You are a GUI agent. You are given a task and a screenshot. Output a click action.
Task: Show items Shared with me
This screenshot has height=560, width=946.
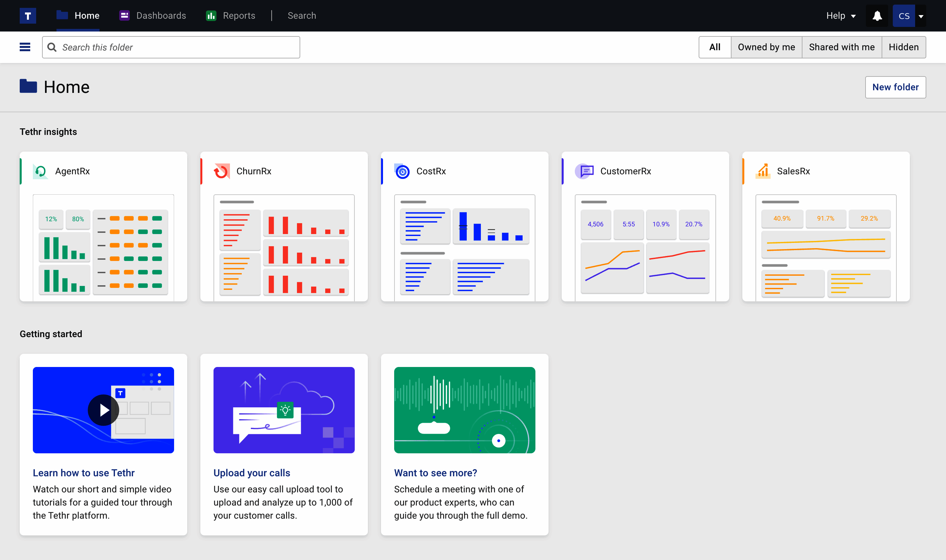tap(842, 47)
